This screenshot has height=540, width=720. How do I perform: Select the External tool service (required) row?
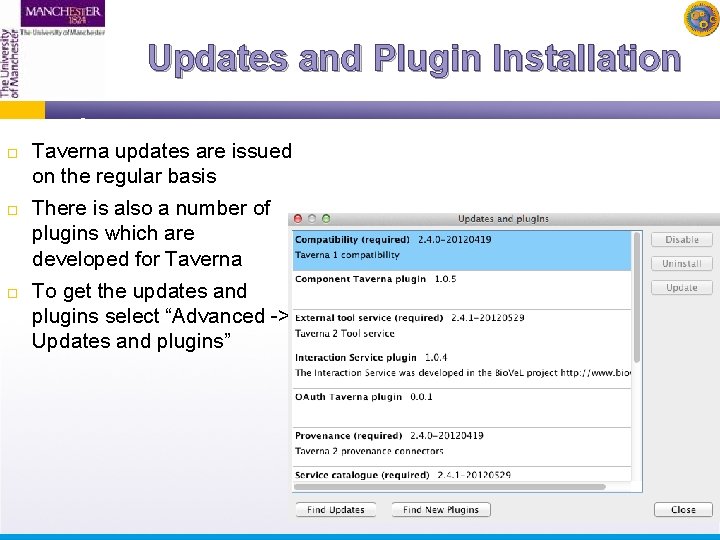[x=462, y=330]
